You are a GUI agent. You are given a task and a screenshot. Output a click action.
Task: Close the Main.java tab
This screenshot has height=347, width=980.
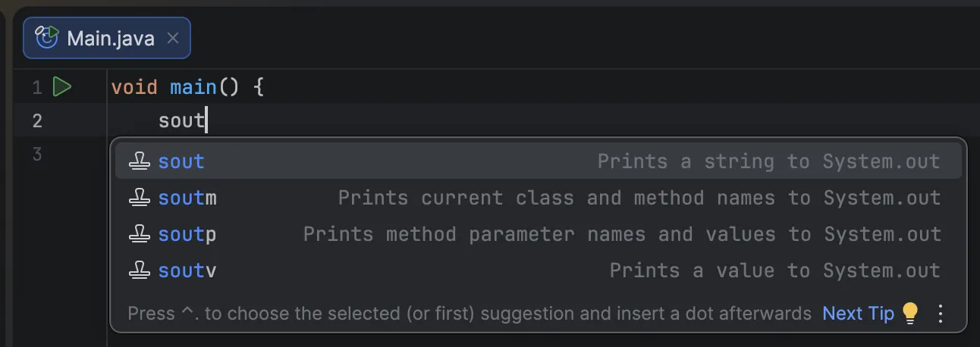click(x=173, y=38)
